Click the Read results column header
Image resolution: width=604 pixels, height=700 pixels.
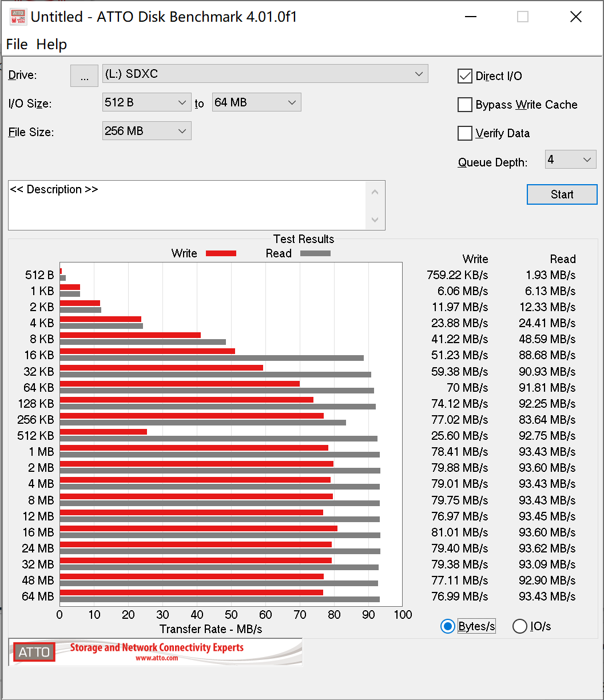563,259
